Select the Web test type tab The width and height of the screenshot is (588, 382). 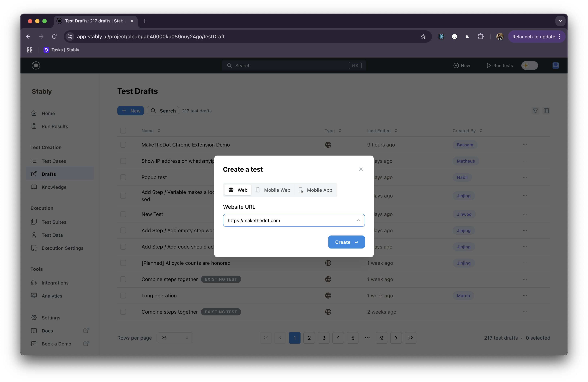(x=238, y=190)
